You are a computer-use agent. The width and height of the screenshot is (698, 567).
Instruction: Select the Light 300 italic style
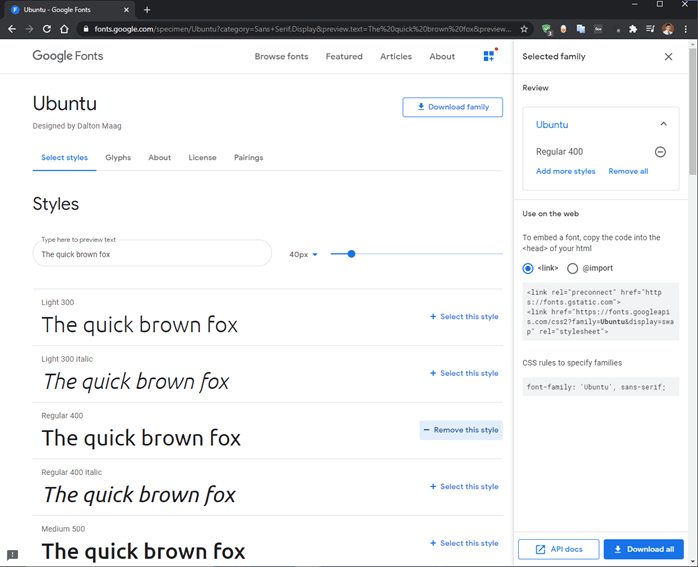[464, 373]
